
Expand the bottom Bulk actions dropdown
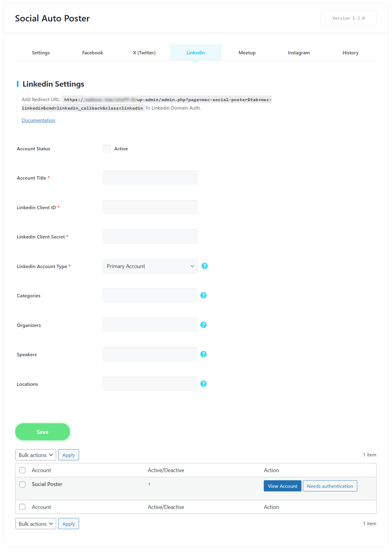(x=36, y=524)
